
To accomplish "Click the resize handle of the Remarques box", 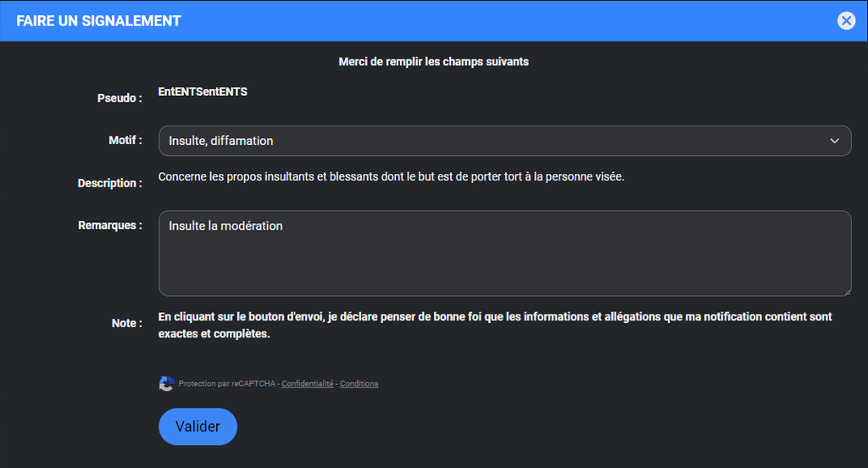I will [x=846, y=291].
